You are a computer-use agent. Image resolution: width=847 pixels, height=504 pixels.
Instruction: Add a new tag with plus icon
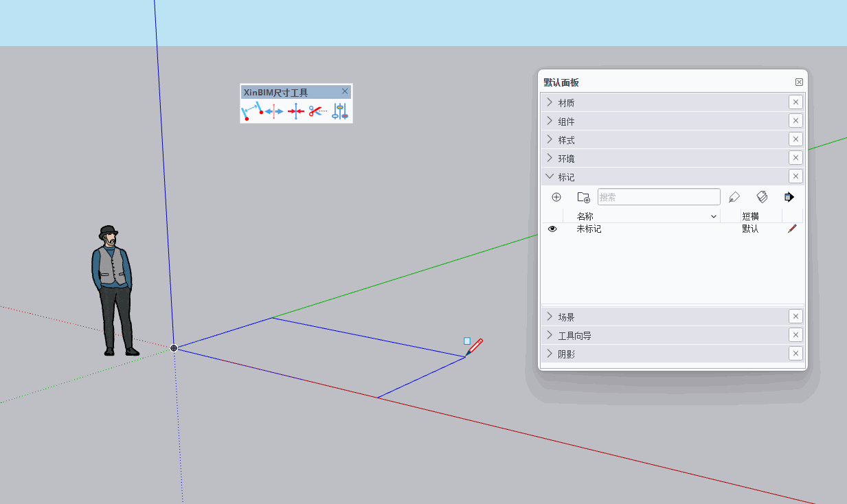click(x=556, y=197)
